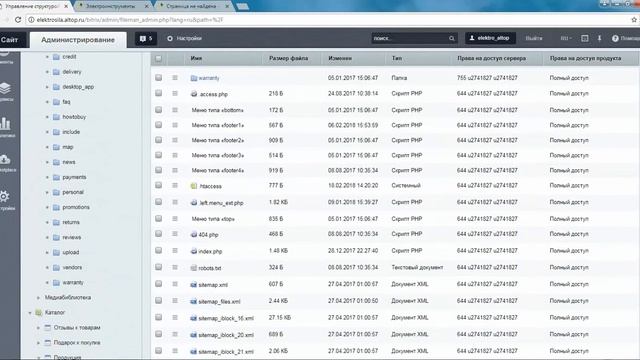640x360 pixels.
Task: Check the box for sitemap_iblock_16.xml
Action: tap(158, 318)
